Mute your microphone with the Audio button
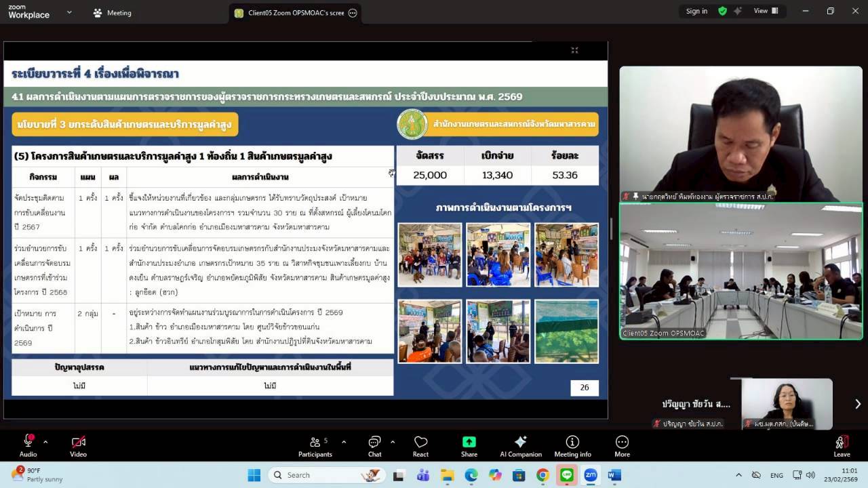This screenshot has height=488, width=868. [x=27, y=444]
